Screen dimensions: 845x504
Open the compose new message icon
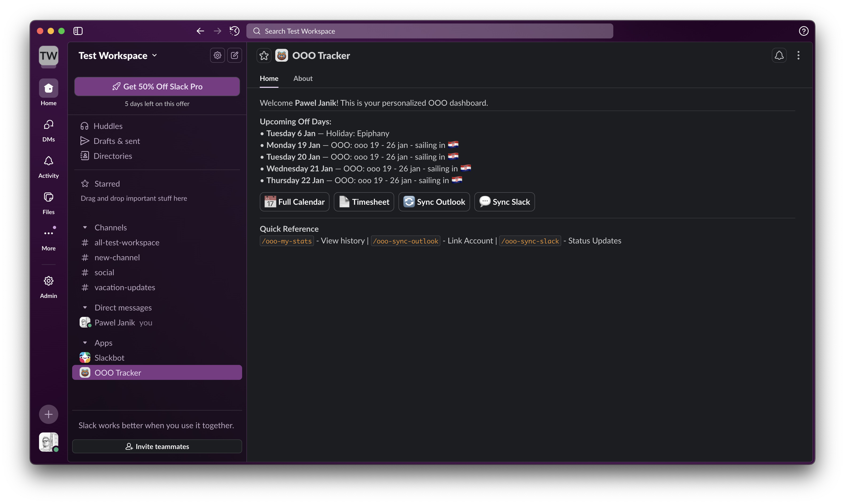coord(235,55)
